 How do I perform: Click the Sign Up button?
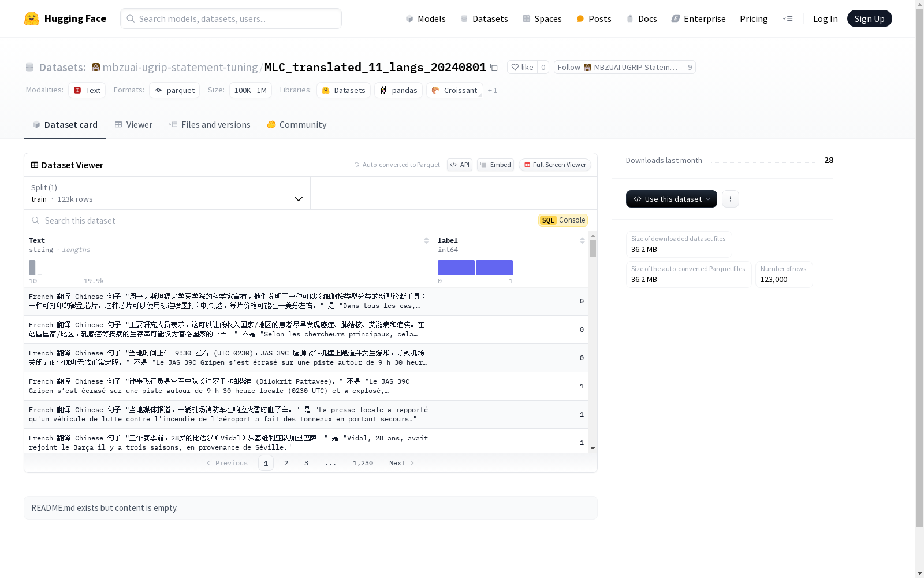pos(870,18)
